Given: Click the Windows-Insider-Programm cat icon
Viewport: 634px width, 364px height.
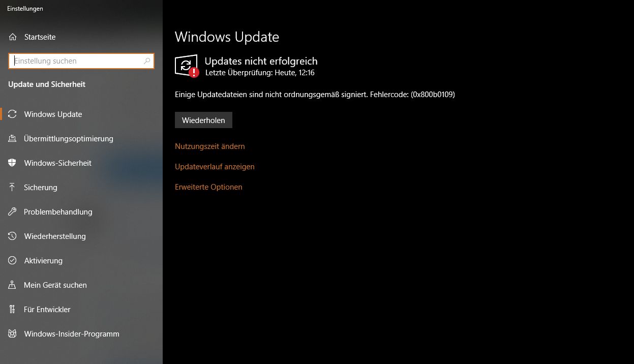Looking at the screenshot, I should pos(13,334).
